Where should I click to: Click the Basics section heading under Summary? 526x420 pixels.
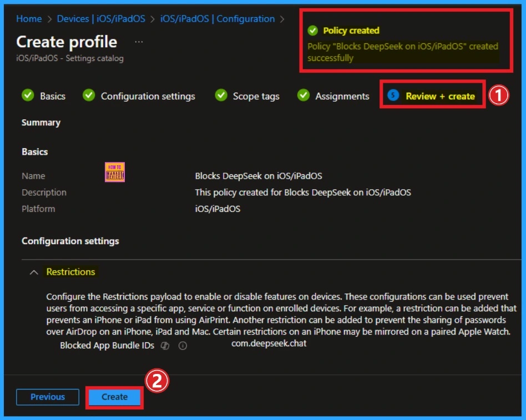[34, 151]
